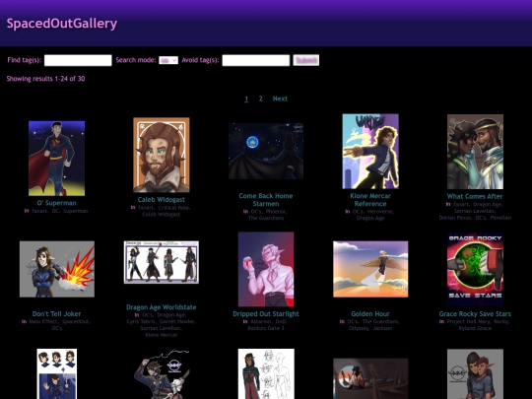Select the Pavellan tag

pyautogui.click(x=500, y=218)
